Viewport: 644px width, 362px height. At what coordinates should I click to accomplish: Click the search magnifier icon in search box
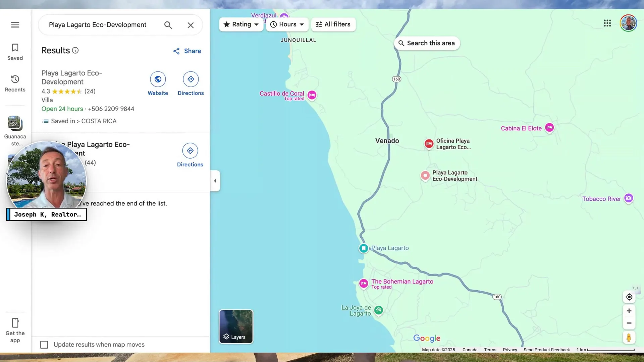point(168,25)
